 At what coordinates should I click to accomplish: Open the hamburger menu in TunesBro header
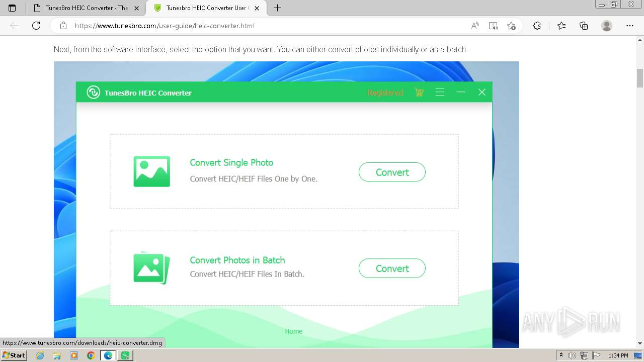440,93
